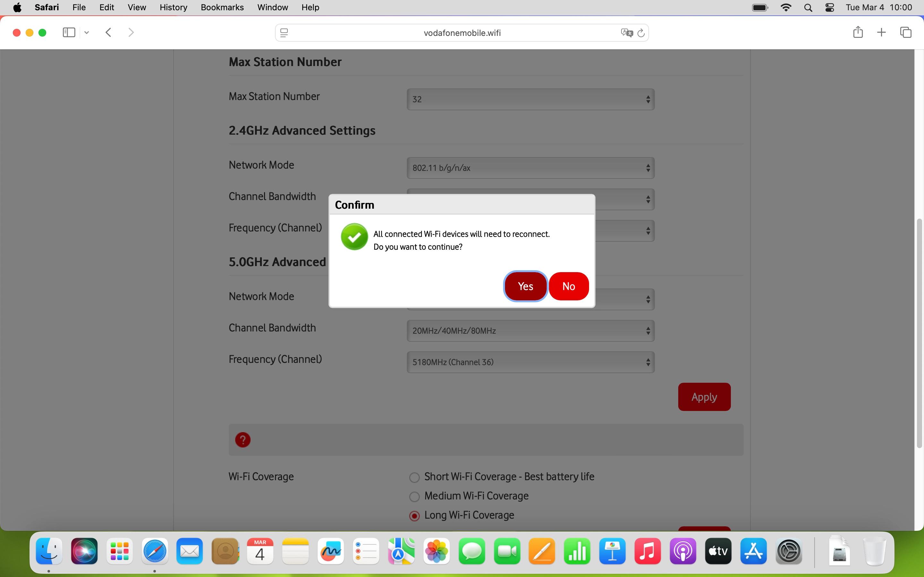Screen dimensions: 924x577
Task: Toggle the Safari sidebar icon
Action: (x=69, y=32)
